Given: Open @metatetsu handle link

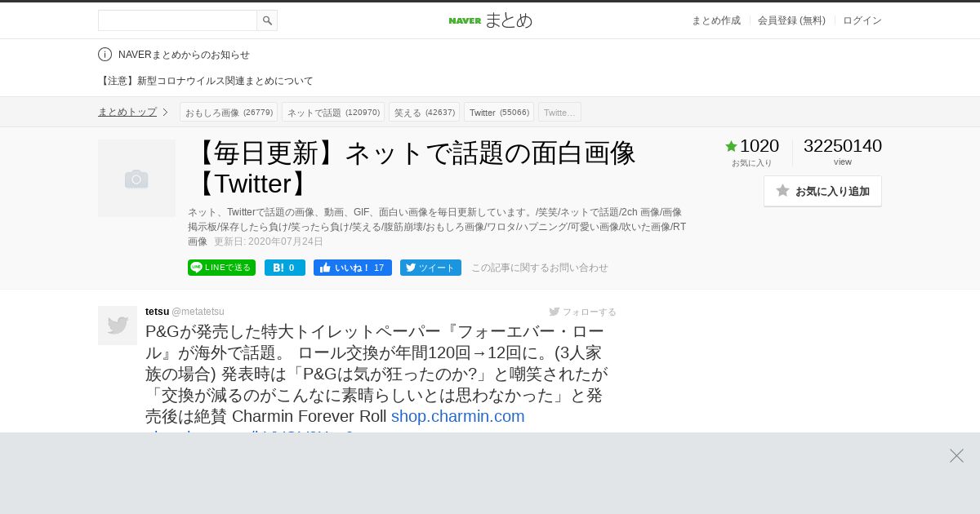Looking at the screenshot, I should click(x=198, y=312).
